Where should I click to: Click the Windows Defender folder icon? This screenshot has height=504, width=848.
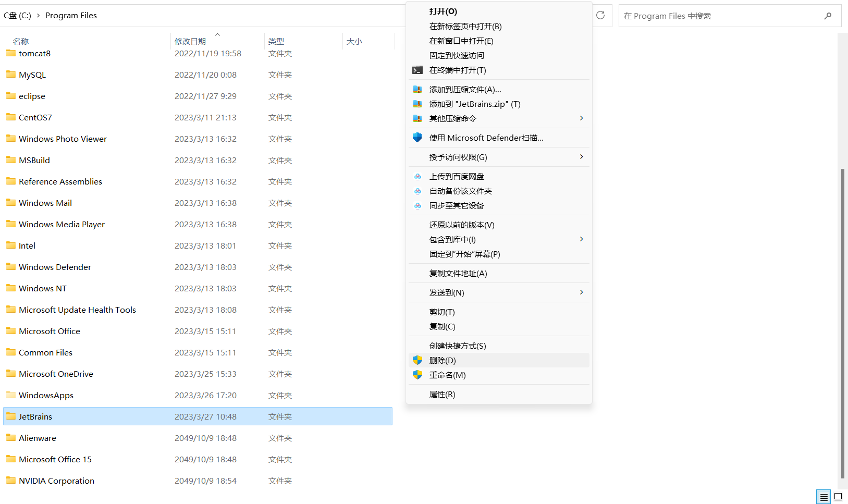(11, 266)
